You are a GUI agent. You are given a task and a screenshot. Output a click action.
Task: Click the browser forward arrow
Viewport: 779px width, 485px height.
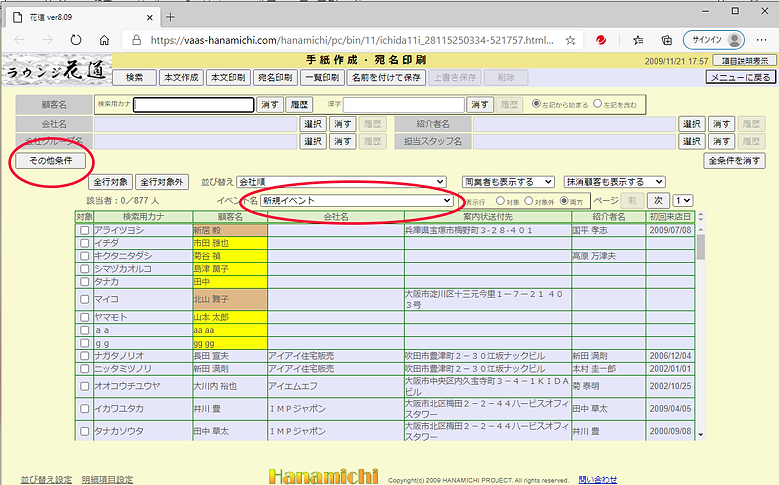coord(48,40)
